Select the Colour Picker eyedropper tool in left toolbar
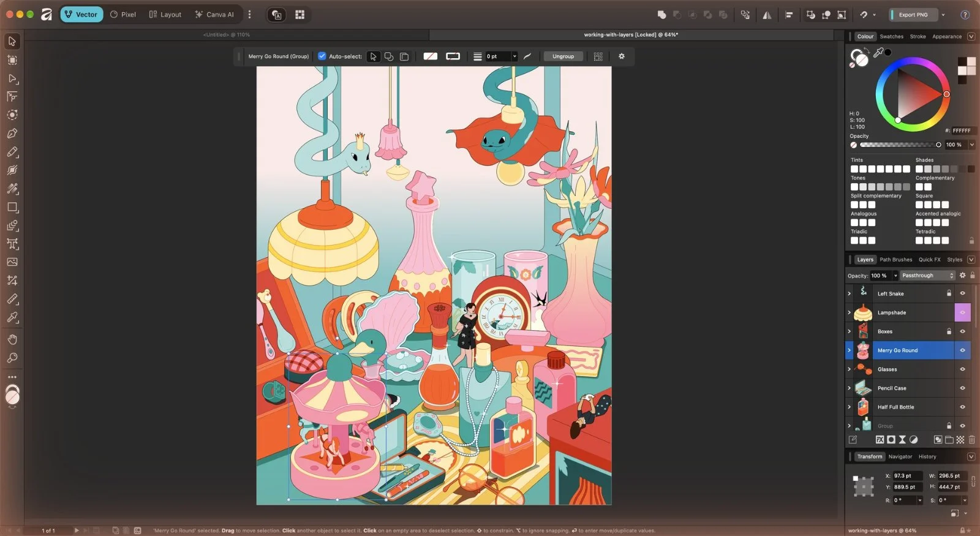The width and height of the screenshot is (980, 536). (12, 317)
